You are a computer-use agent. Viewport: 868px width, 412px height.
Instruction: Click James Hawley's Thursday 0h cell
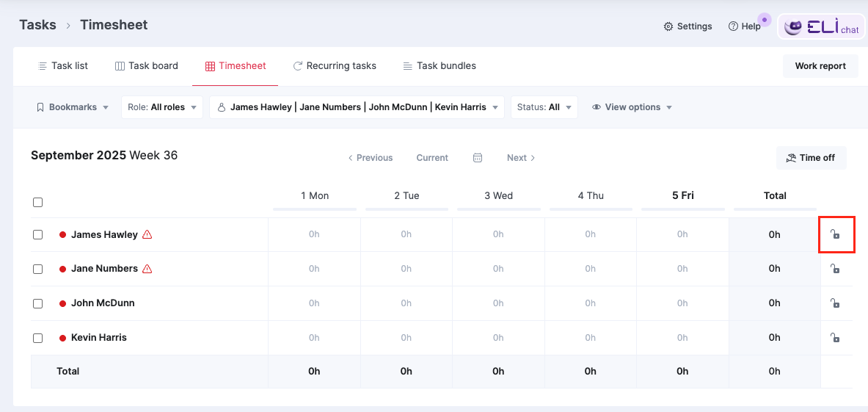(591, 235)
